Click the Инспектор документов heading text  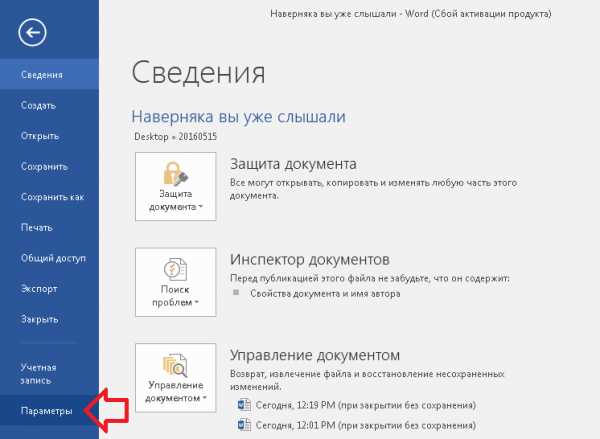pos(310,259)
